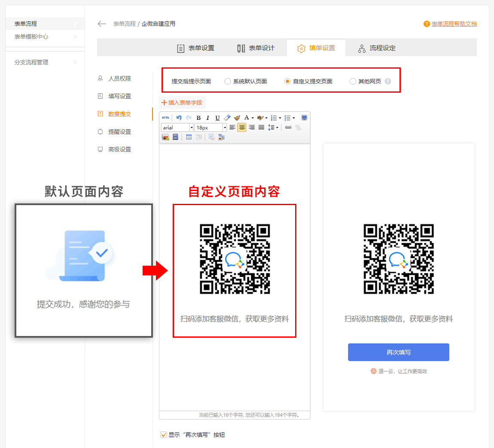Select the 其他网页 radio option
This screenshot has width=494, height=448.
353,82
